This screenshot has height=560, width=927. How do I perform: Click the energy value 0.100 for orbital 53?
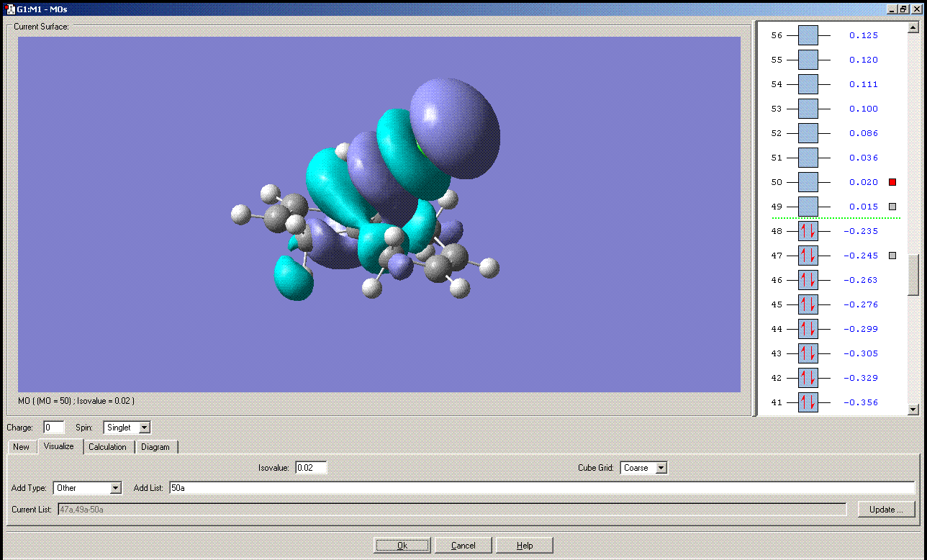click(x=864, y=109)
